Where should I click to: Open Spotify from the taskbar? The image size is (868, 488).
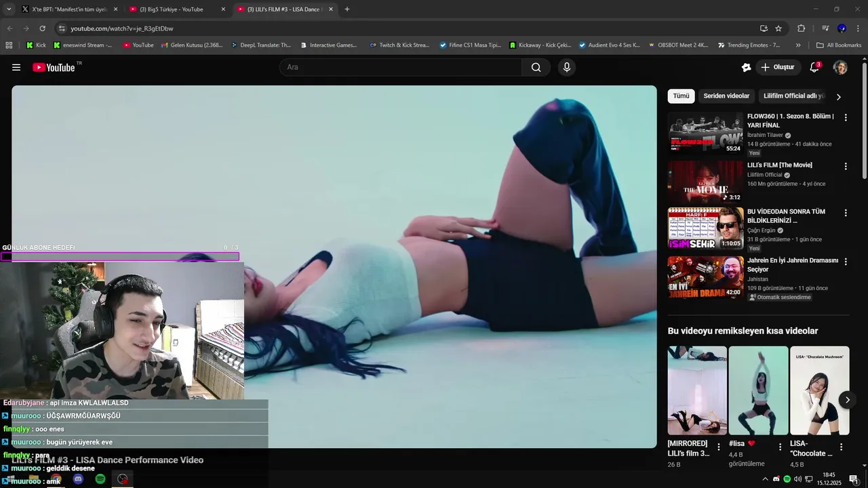pyautogui.click(x=100, y=479)
